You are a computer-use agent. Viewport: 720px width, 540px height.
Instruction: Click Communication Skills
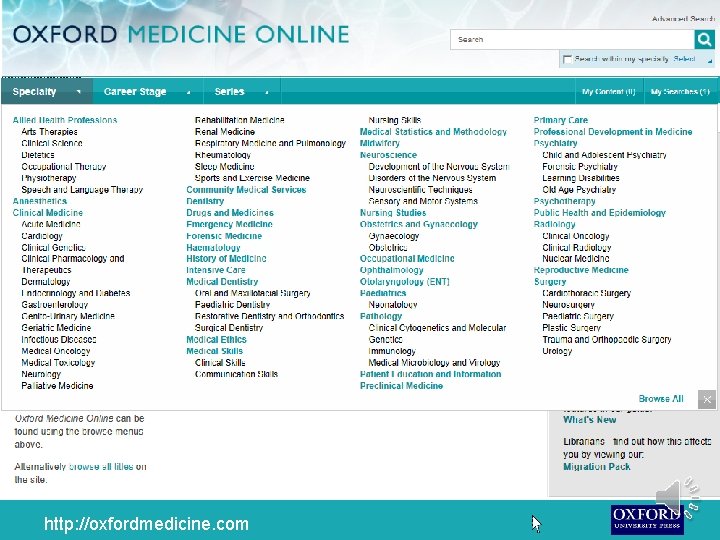(236, 374)
